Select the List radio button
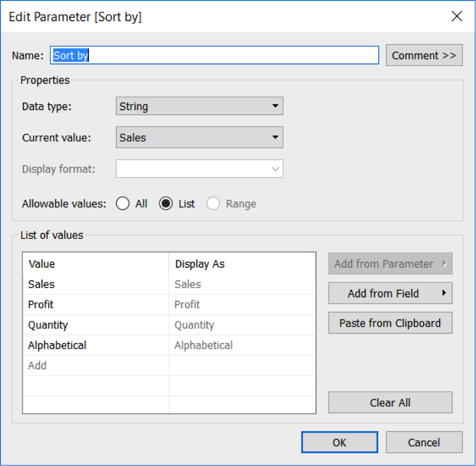This screenshot has height=466, width=476. pos(166,204)
